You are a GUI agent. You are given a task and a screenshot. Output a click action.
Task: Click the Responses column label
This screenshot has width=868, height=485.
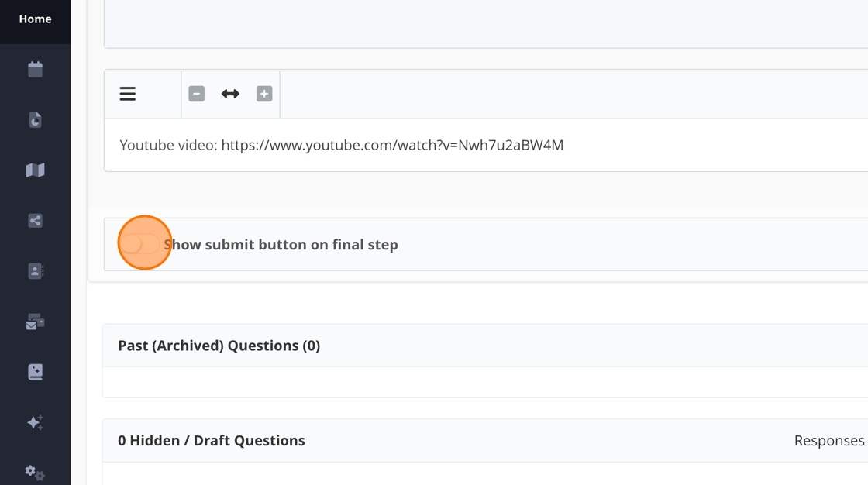tap(828, 441)
